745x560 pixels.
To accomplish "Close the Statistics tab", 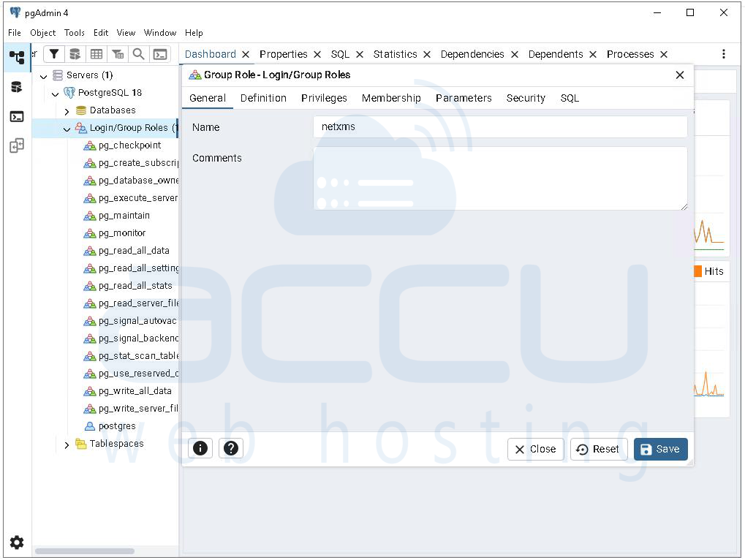I will click(x=427, y=55).
